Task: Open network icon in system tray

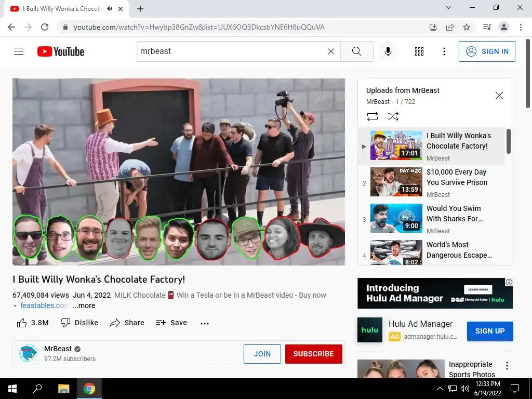Action: click(453, 389)
